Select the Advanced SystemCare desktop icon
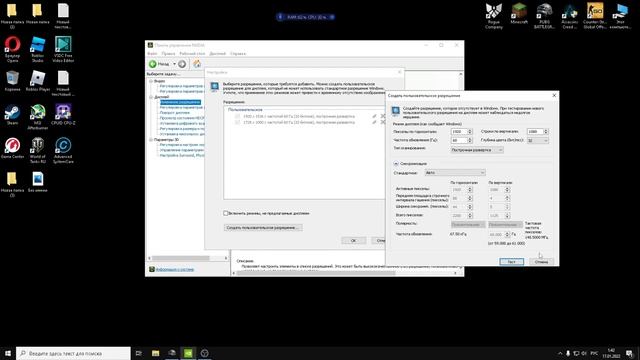 coord(63,150)
